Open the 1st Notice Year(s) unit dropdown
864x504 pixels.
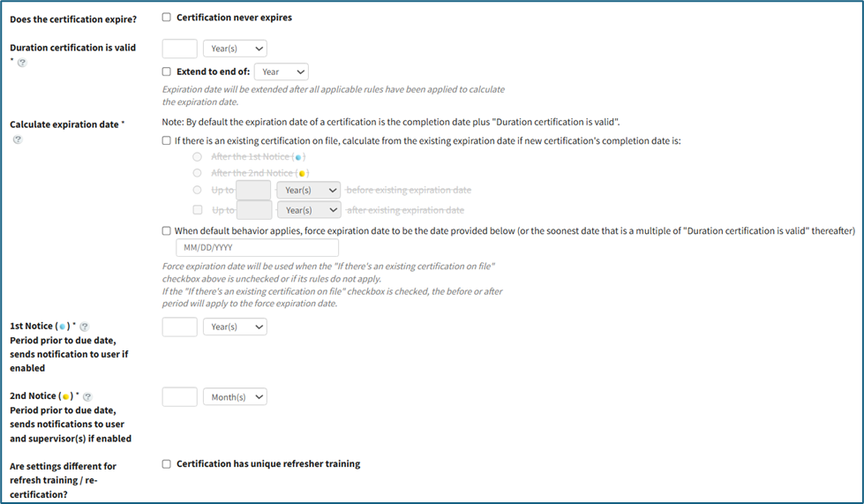tap(235, 327)
